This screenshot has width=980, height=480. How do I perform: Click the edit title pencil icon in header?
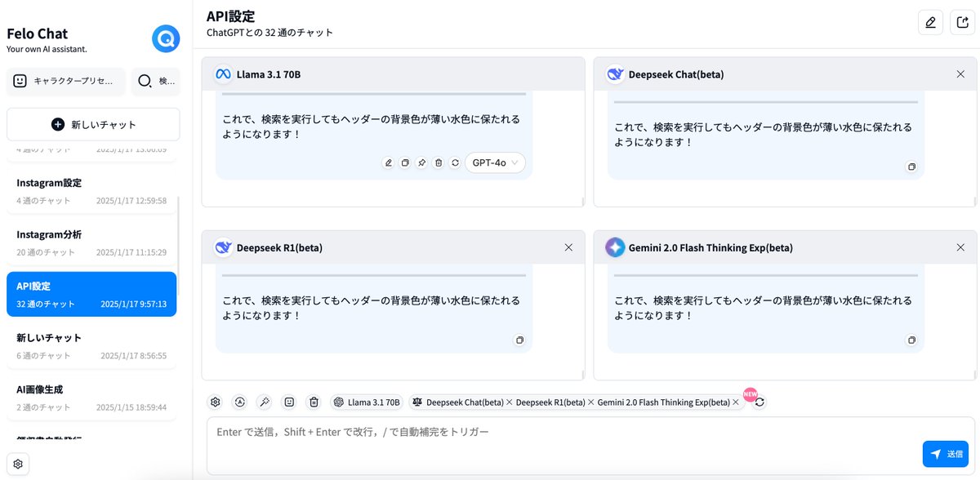tap(930, 23)
